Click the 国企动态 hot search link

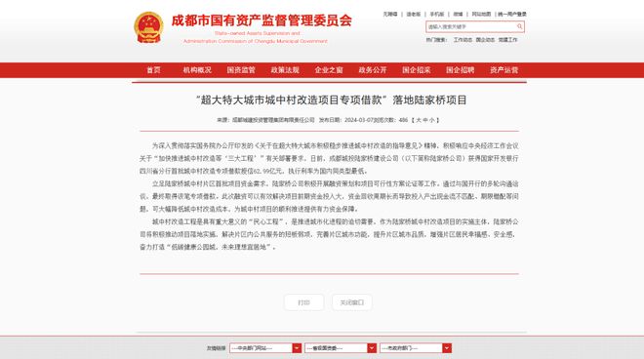point(485,40)
